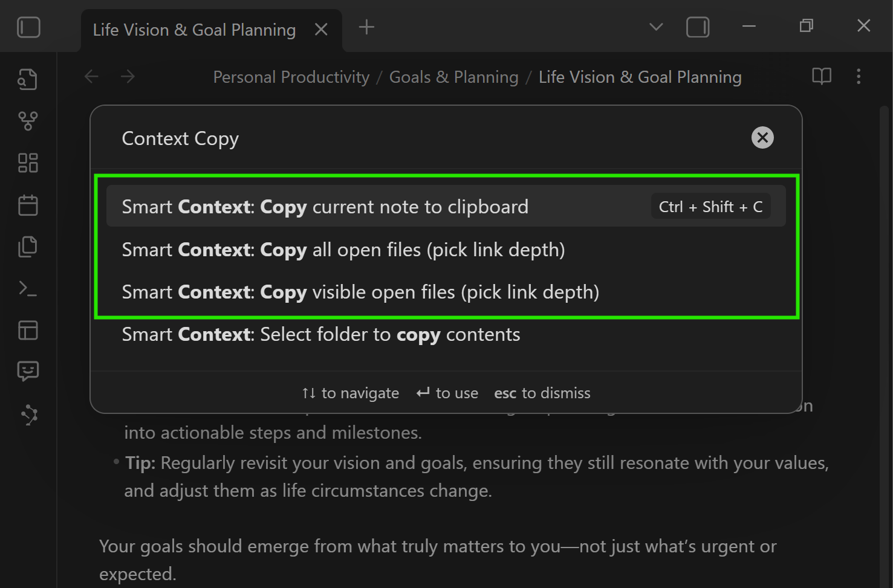Screen dimensions: 893x588
Task: Expand the tab list chevron
Action: click(x=655, y=27)
